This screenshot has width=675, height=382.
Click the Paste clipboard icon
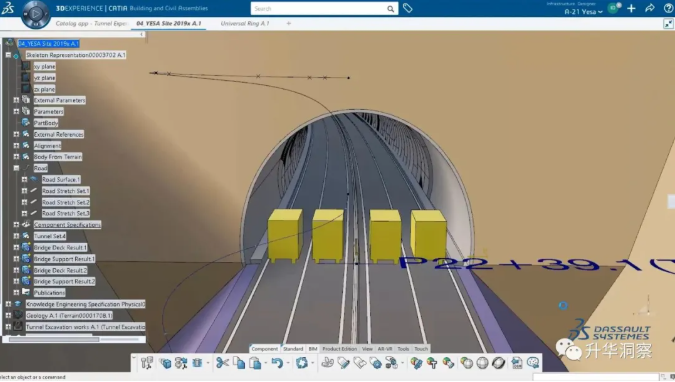(x=255, y=363)
